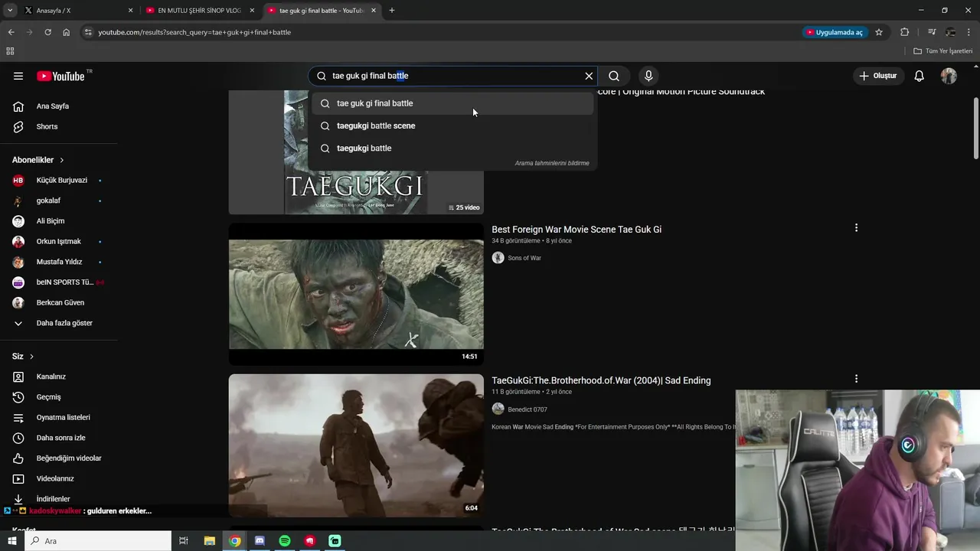Click Uygulamada aç button
The height and width of the screenshot is (551, 980).
pos(835,32)
